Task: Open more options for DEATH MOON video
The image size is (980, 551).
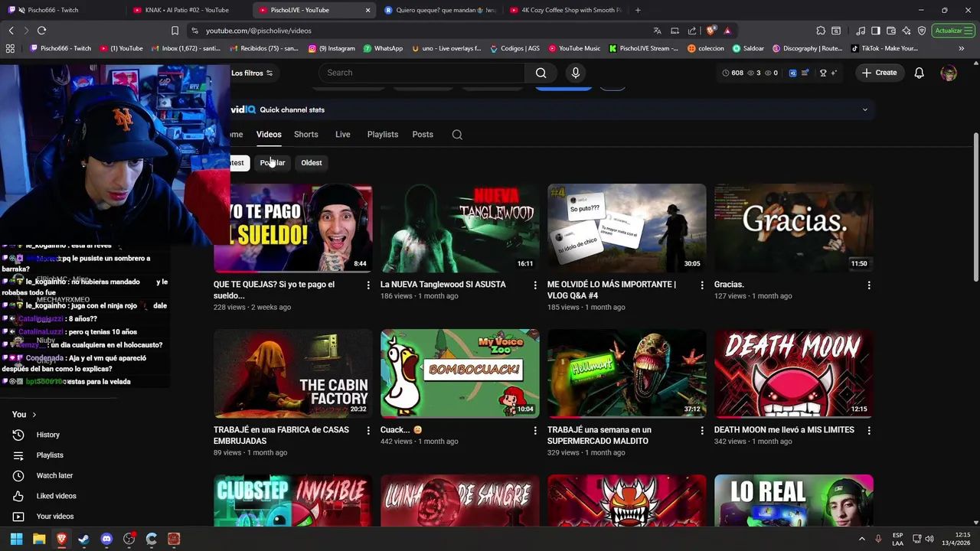Action: click(869, 431)
